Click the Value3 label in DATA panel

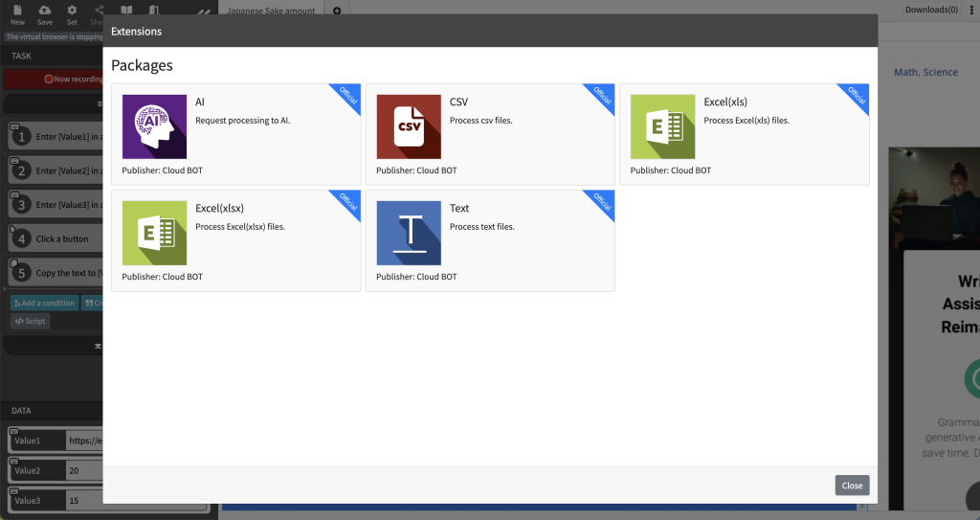[28, 501]
